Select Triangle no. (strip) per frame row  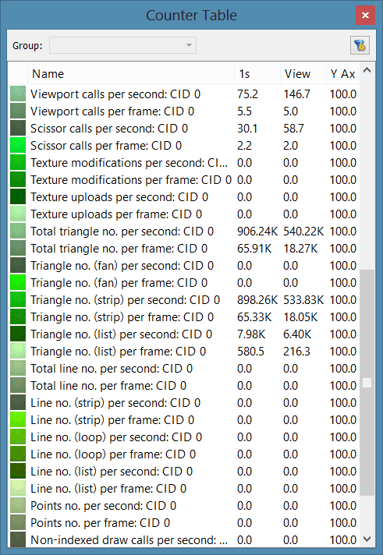pos(183,317)
